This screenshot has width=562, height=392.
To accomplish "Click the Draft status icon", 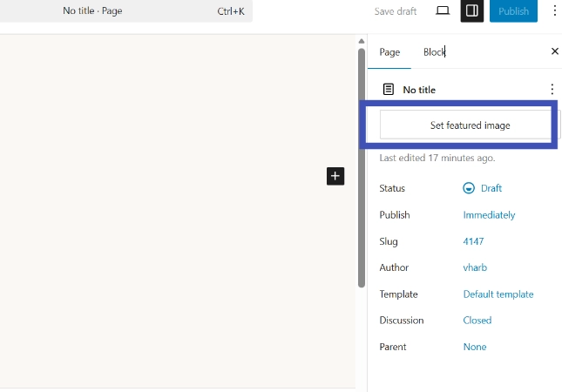I will [469, 188].
